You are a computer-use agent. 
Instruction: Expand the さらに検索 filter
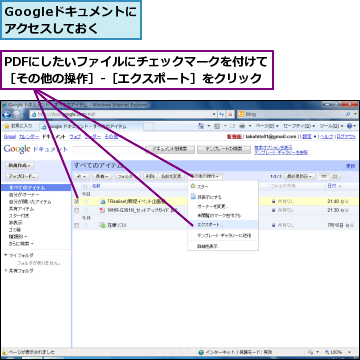point(21,244)
